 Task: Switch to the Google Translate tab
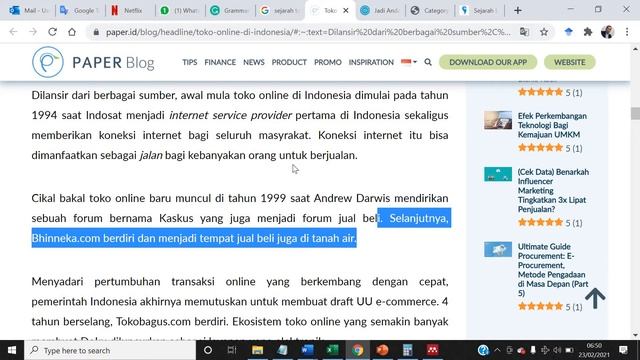[x=80, y=11]
